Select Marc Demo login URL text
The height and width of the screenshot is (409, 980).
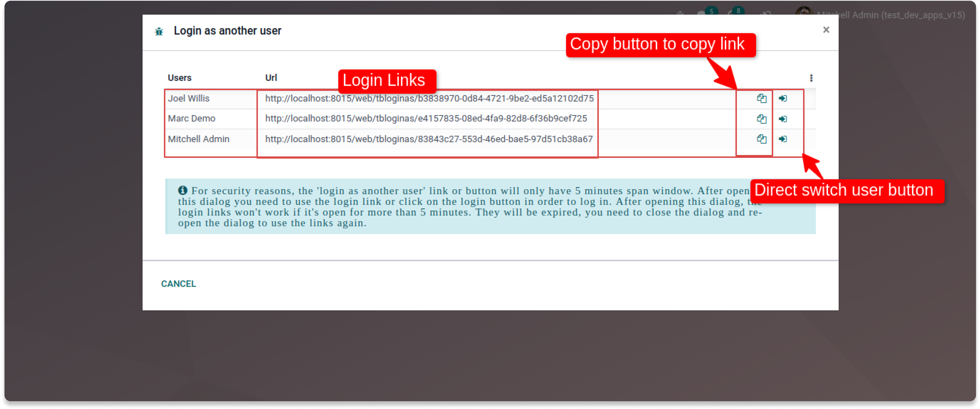(426, 119)
